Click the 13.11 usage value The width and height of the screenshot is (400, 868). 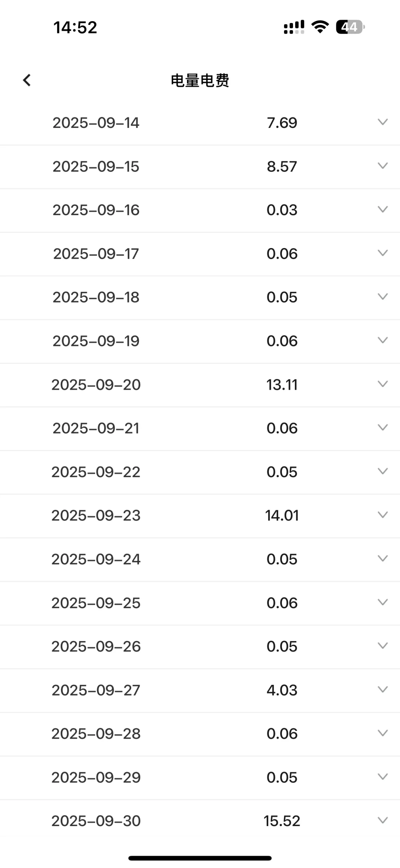tap(282, 385)
